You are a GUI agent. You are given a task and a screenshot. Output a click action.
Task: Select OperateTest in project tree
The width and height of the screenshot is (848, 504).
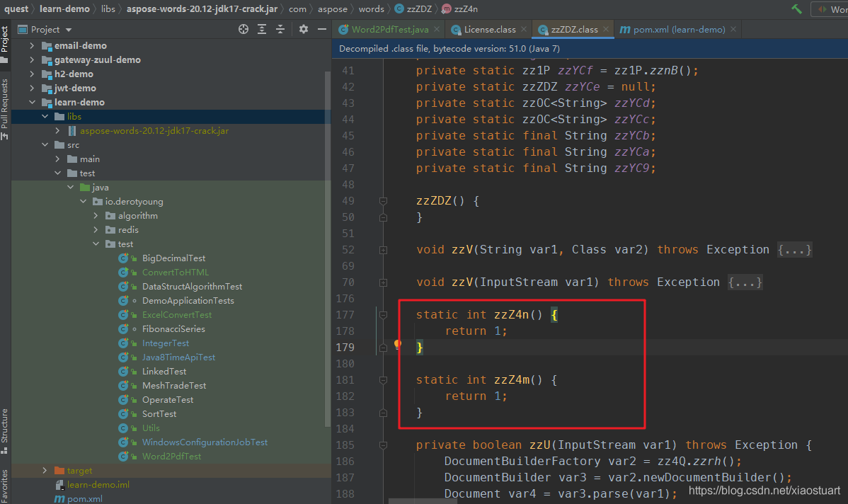[168, 400]
